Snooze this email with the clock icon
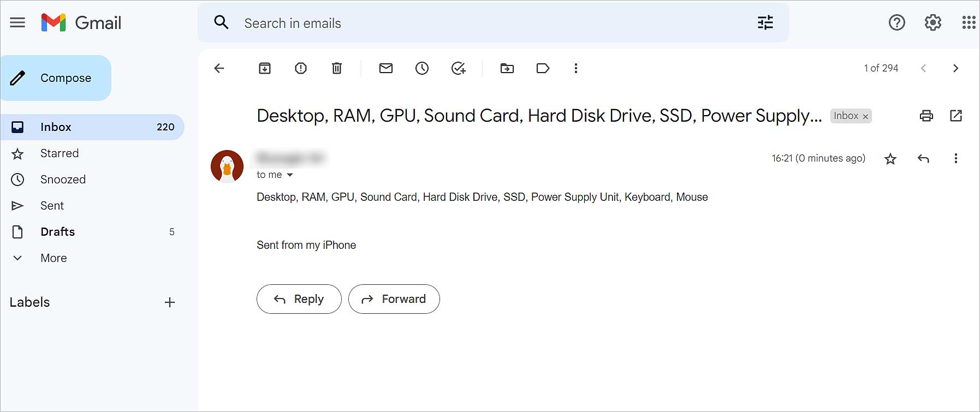The width and height of the screenshot is (980, 412). tap(422, 68)
